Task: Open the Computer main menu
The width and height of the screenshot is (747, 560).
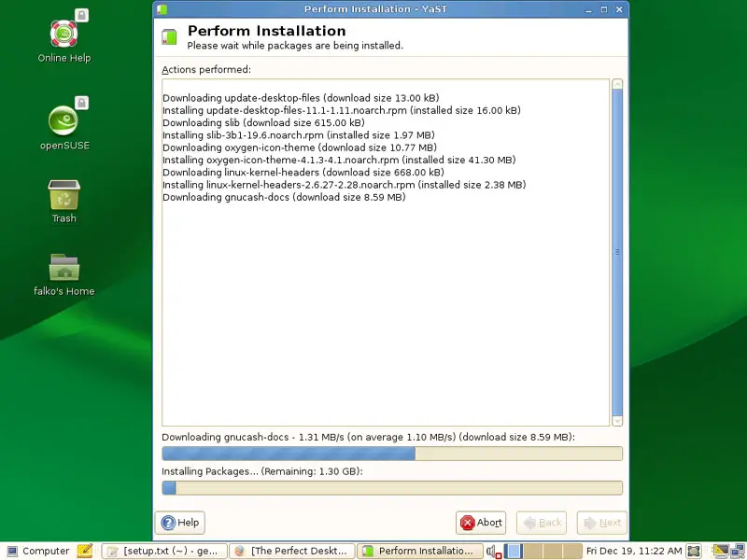Action: coord(38,551)
